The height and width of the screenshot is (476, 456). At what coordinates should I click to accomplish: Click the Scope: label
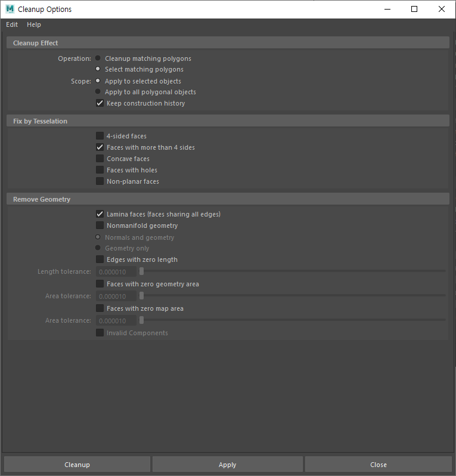80,81
